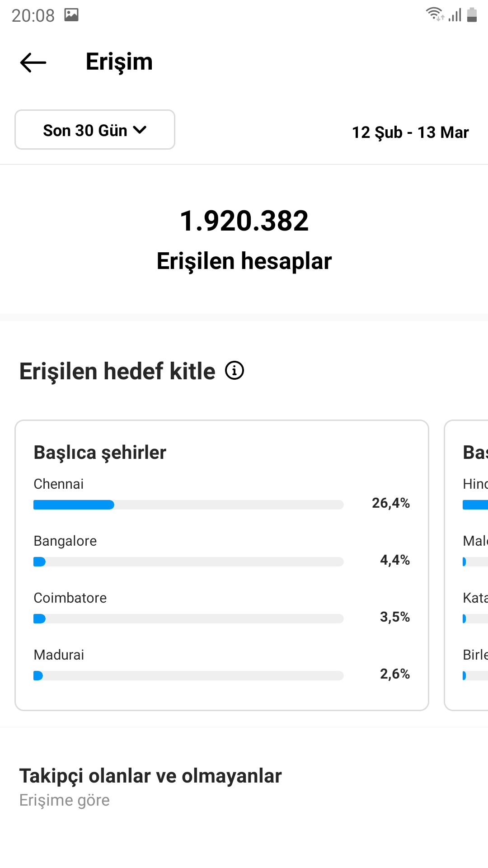Open the Başlıca şehirler card heading
The image size is (488, 868).
100,453
